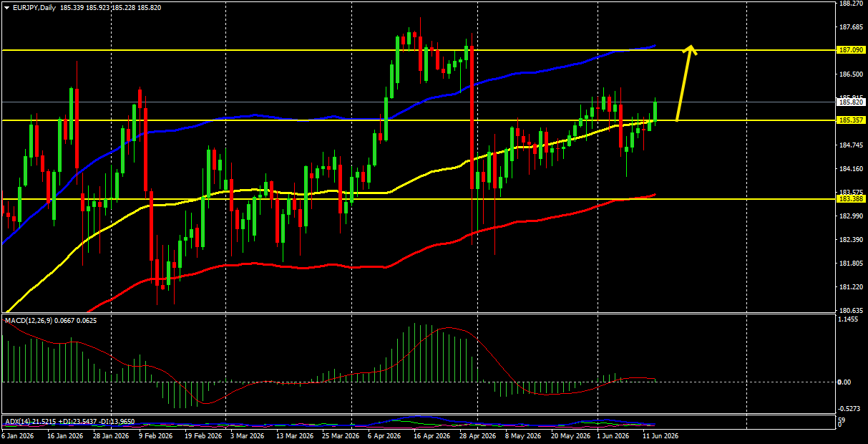868x444 pixels.
Task: Click the 20 May 2026 date label
Action: (x=570, y=435)
